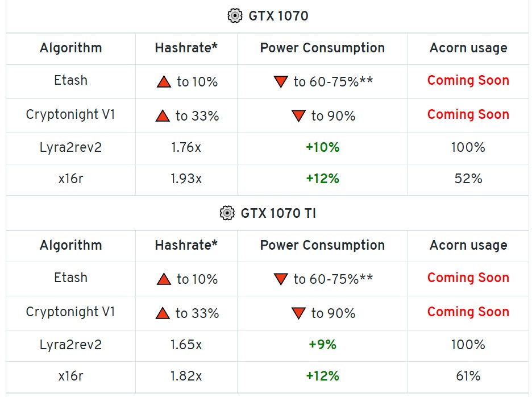Click the chip icon beside GTX 1070
Screen dimensions: 532x397
point(235,15)
